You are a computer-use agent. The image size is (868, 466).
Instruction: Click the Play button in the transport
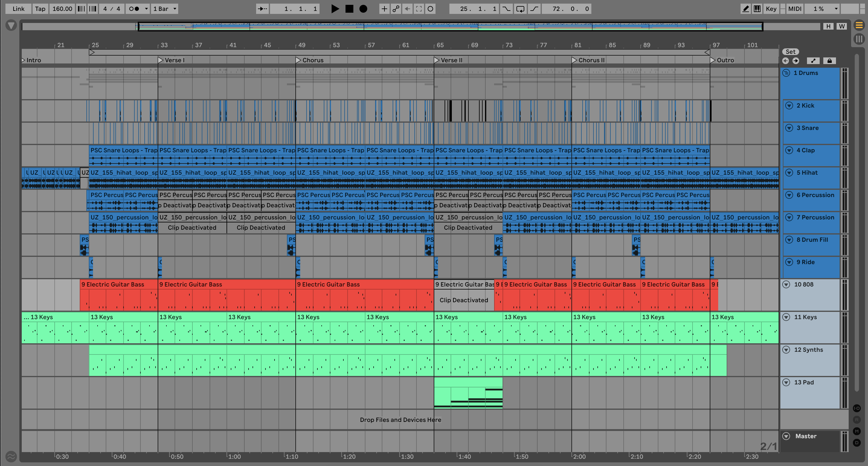[x=335, y=9]
